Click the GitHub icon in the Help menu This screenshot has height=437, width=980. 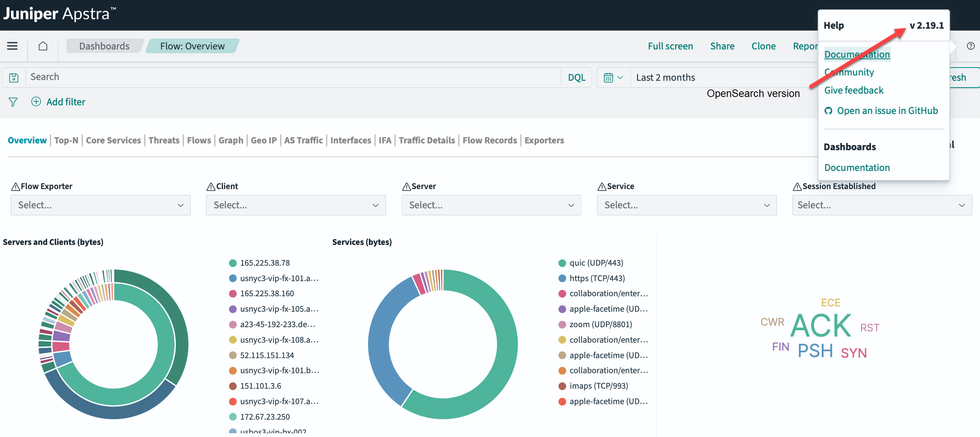coord(829,111)
